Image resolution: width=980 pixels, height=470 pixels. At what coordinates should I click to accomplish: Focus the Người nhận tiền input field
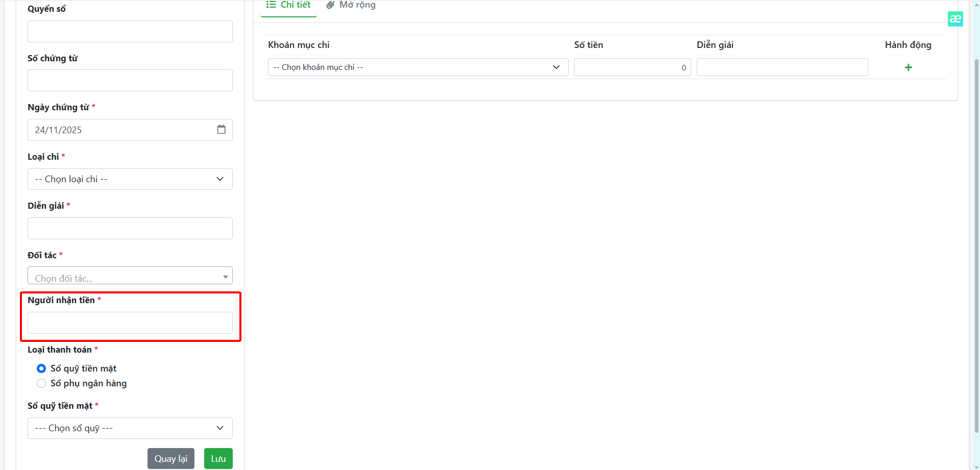point(130,323)
